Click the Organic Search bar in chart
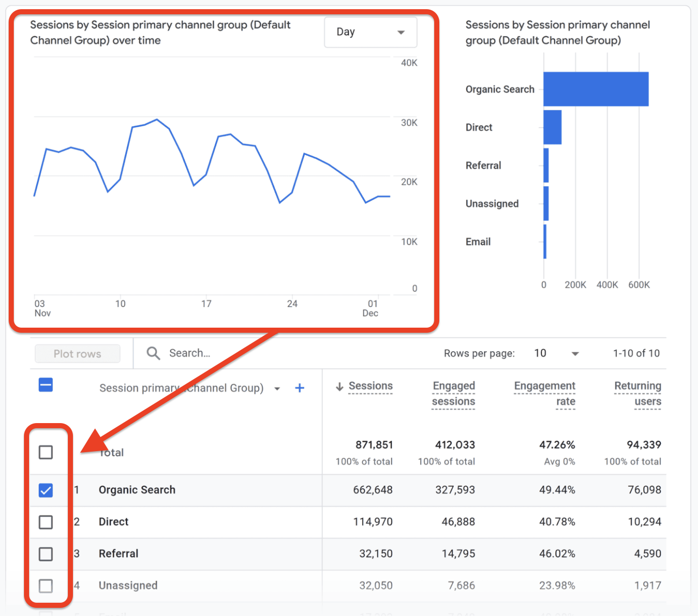 click(595, 89)
